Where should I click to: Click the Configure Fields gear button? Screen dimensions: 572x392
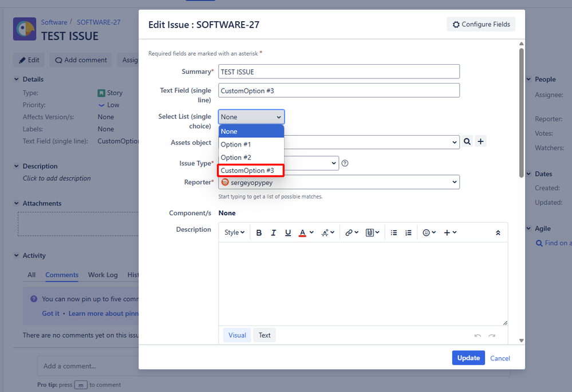click(x=481, y=25)
